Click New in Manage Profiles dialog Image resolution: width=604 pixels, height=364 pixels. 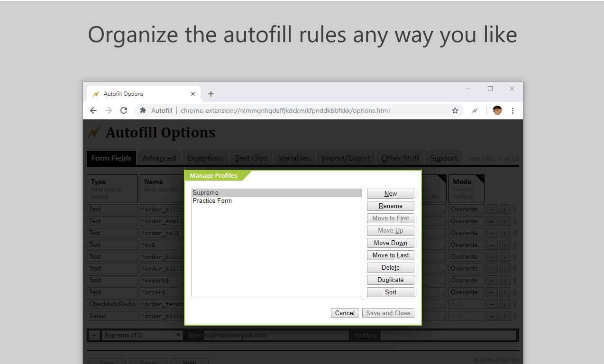click(391, 193)
